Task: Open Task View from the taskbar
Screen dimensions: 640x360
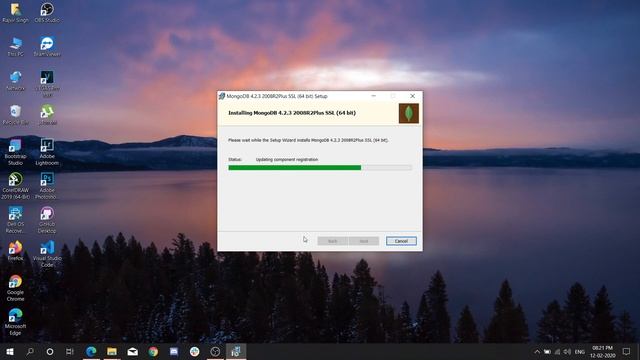Action: (70, 351)
